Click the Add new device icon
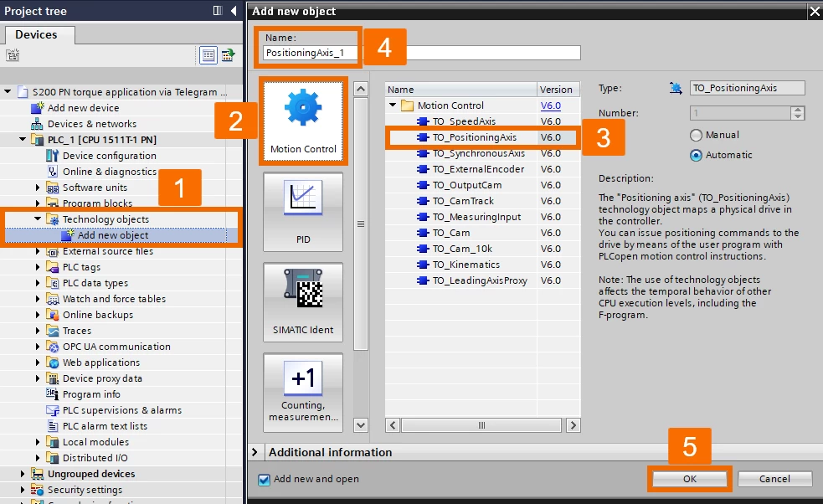This screenshot has width=823, height=504. [38, 108]
